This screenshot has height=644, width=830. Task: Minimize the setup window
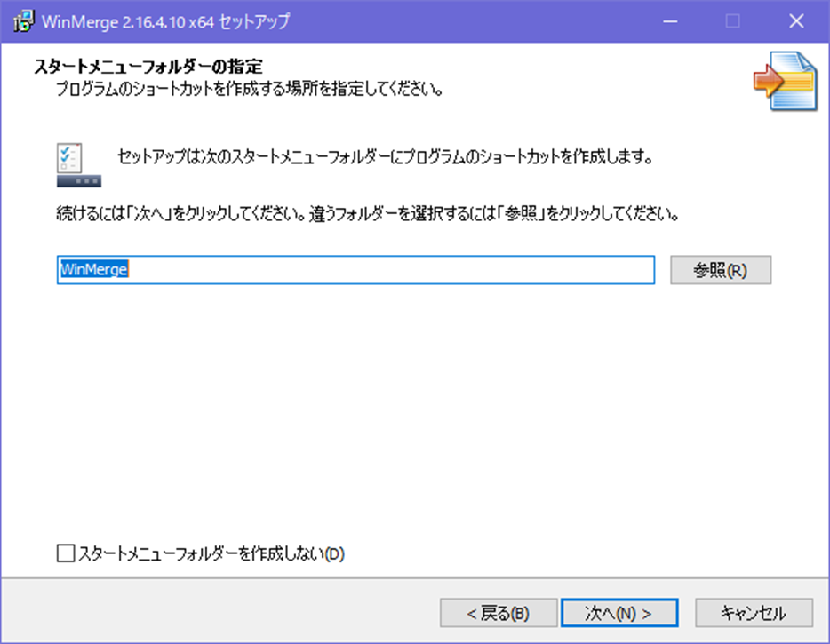pos(670,21)
